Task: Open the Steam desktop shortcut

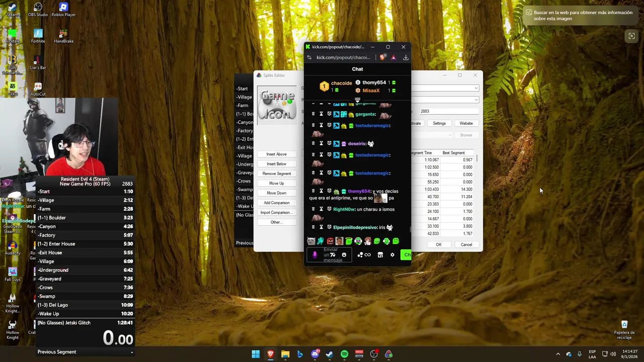Action: 13,10
